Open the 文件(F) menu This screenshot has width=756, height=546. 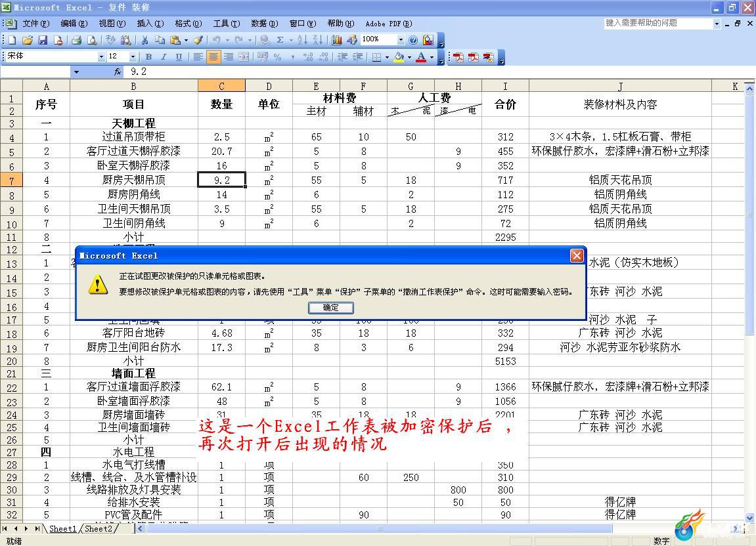pos(35,24)
